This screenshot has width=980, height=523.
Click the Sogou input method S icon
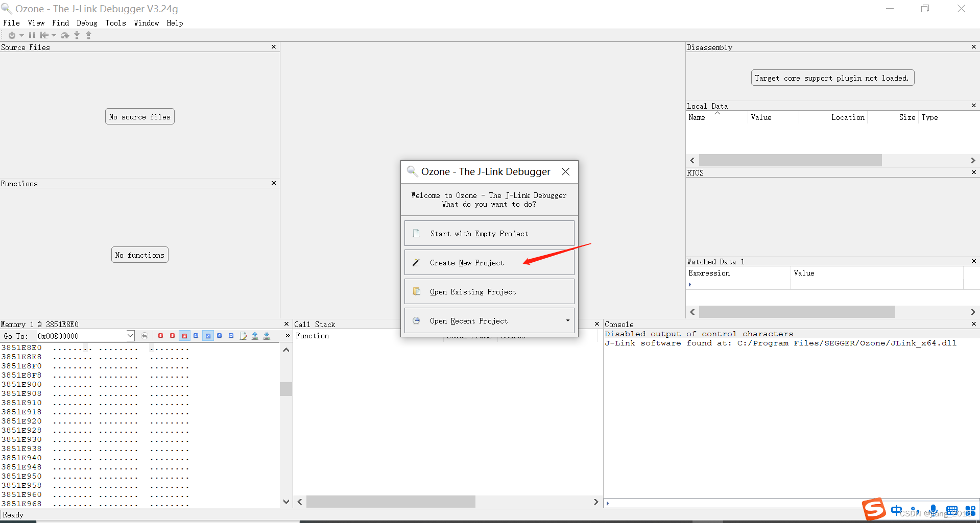click(874, 509)
